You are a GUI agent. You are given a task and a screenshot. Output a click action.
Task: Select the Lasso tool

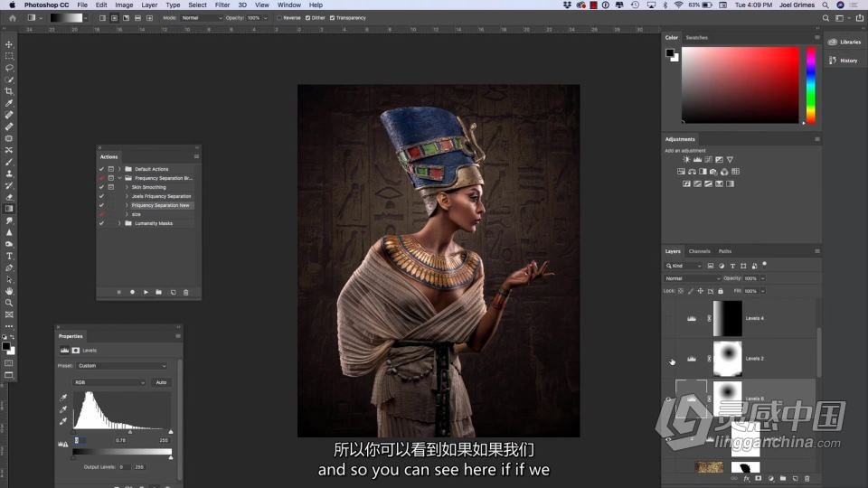click(9, 68)
